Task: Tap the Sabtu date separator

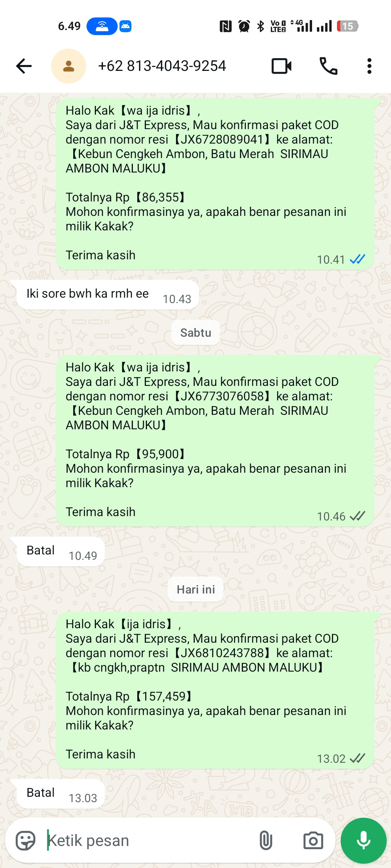Action: [195, 333]
